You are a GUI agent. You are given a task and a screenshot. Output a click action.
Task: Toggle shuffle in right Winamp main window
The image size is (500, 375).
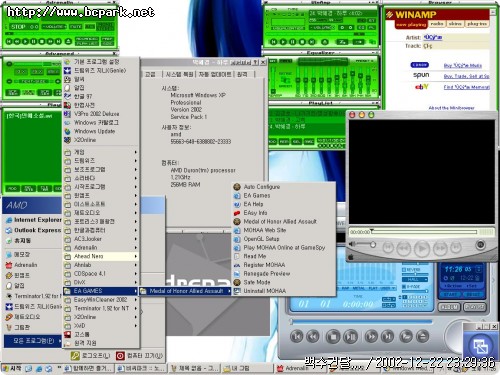(343, 42)
